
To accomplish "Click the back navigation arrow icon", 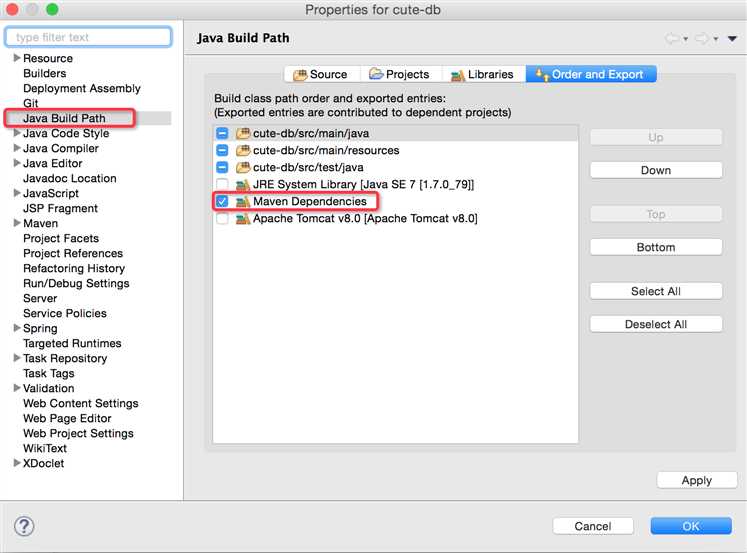I will pos(671,38).
